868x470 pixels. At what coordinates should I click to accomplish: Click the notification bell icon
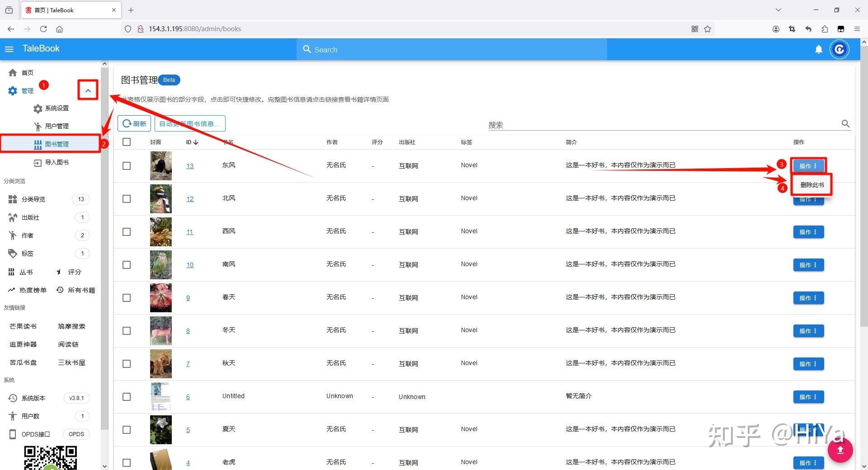coord(818,49)
